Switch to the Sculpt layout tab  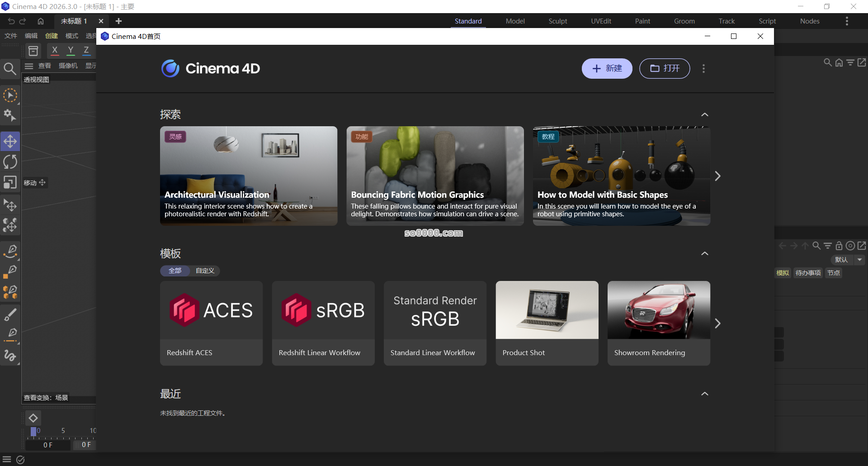click(x=558, y=21)
